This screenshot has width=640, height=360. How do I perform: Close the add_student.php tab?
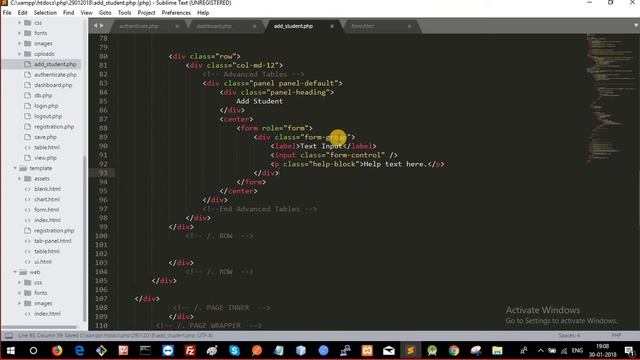(x=332, y=26)
